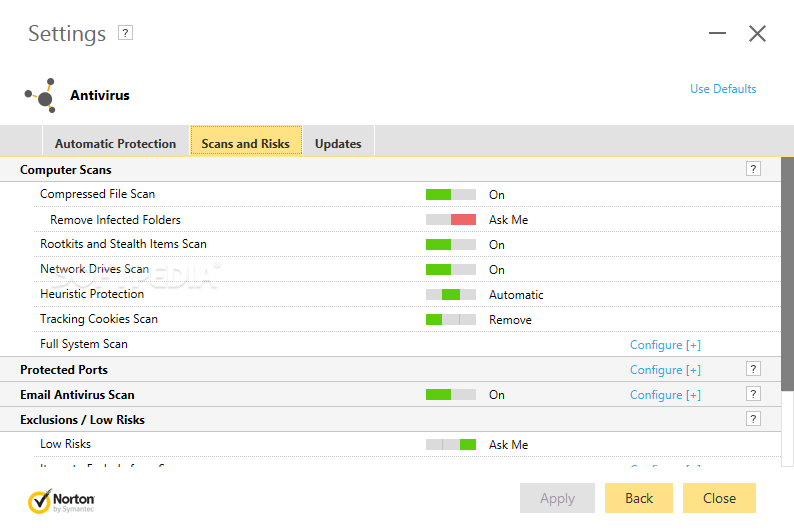794x530 pixels.
Task: Open Settings help question mark icon
Action: [x=125, y=33]
